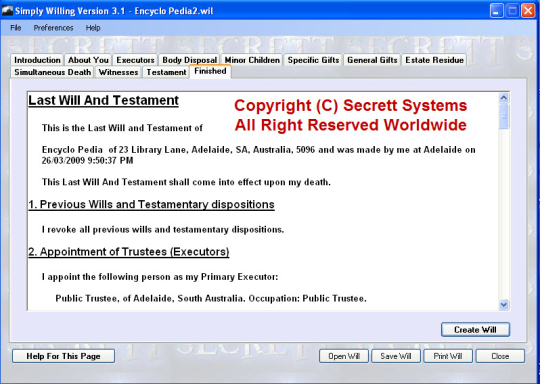Select the Minor Children tab

[252, 60]
